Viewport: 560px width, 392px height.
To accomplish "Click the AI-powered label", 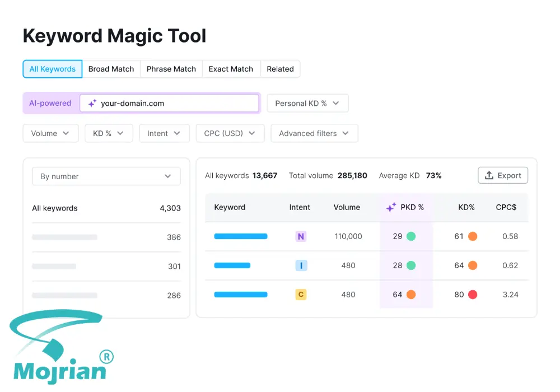I will [50, 103].
